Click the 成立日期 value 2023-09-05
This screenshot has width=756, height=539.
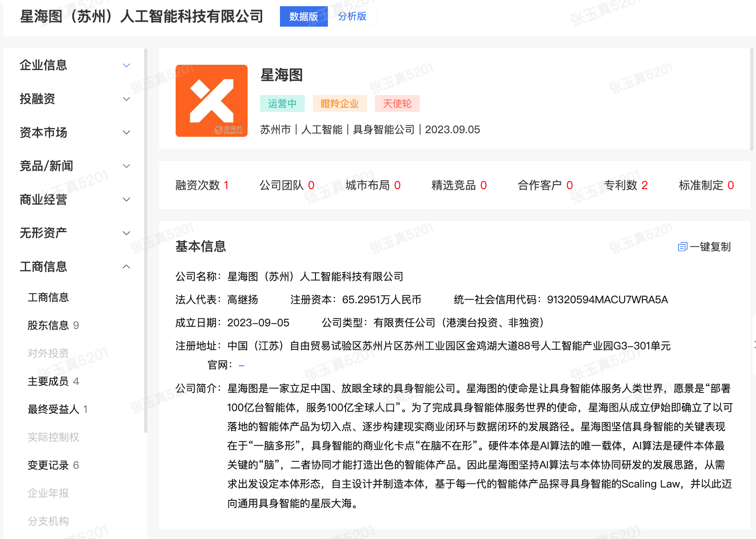tap(258, 323)
